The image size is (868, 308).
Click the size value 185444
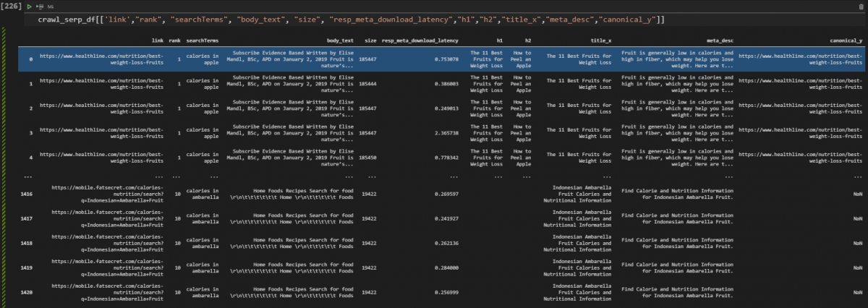(367, 84)
